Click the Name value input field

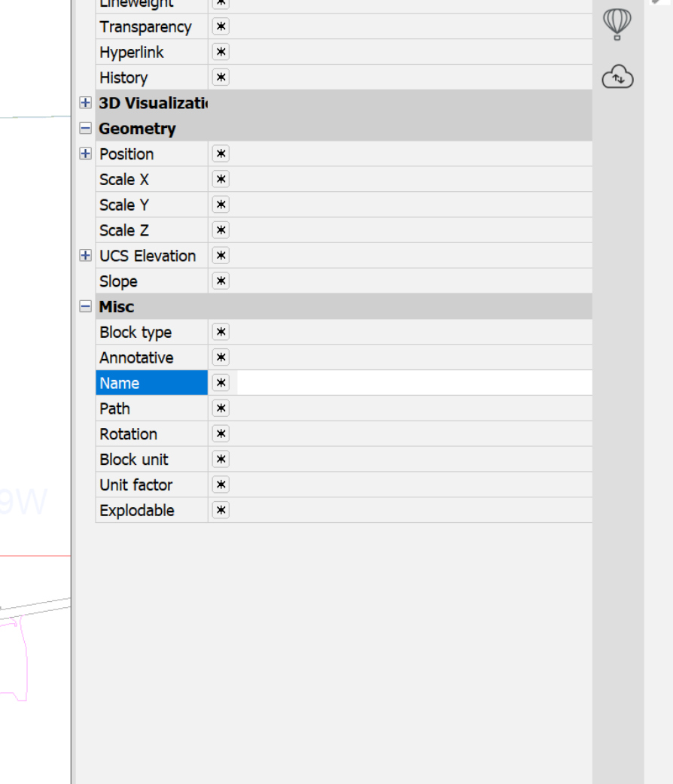(x=413, y=383)
